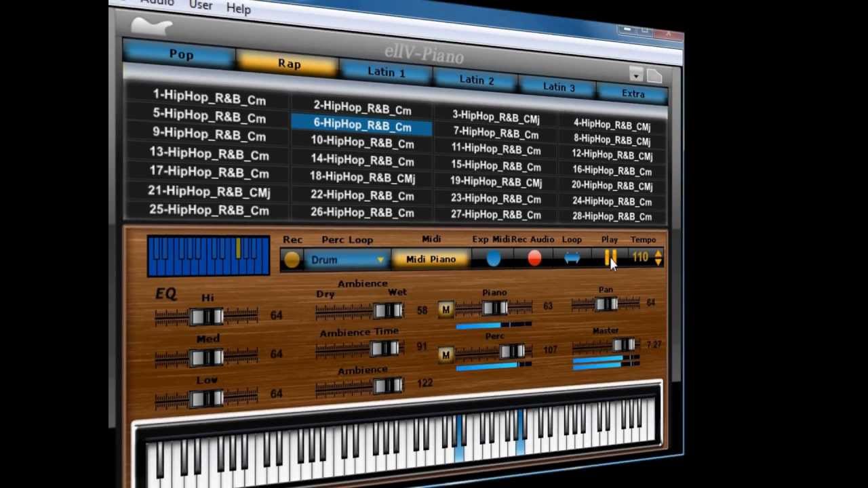Select preset 22-HipHop_R&B_Cm
Viewport: 868px width, 488px height.
pos(362,195)
